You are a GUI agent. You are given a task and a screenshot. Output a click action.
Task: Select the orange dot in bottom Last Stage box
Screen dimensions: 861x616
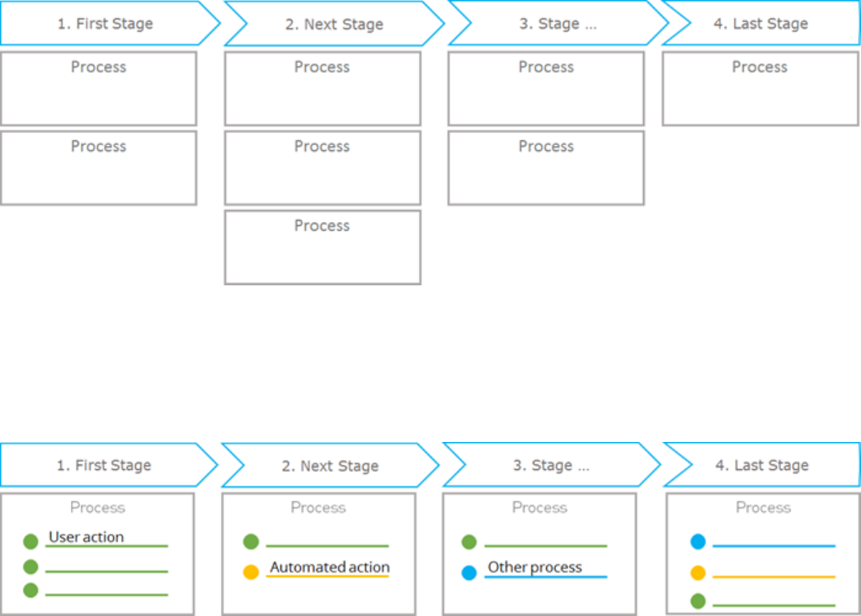coord(698,573)
